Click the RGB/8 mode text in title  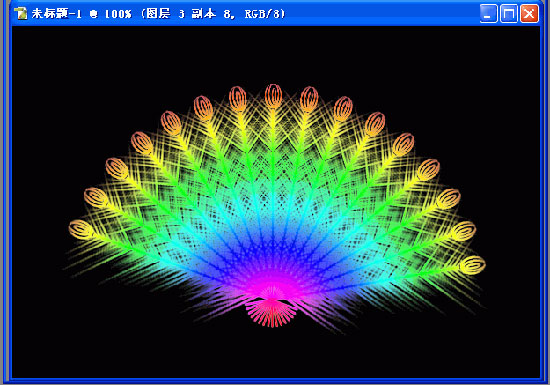(x=265, y=14)
